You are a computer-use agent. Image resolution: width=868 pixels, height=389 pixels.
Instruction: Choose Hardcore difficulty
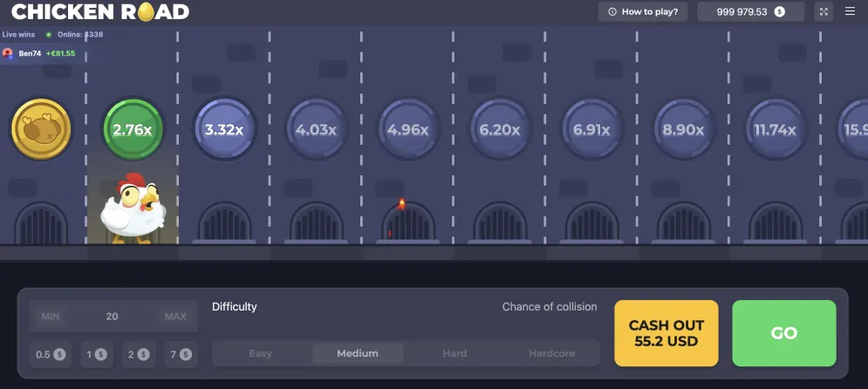tap(551, 353)
